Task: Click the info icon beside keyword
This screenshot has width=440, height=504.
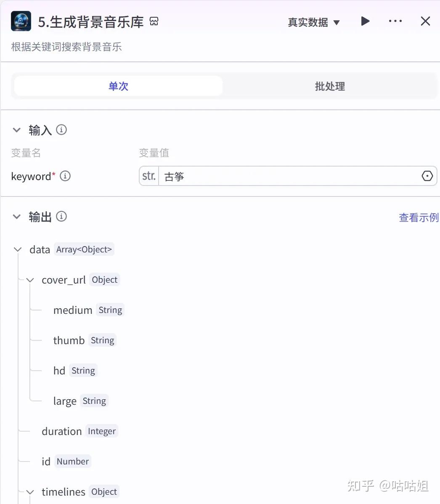Action: click(x=65, y=176)
